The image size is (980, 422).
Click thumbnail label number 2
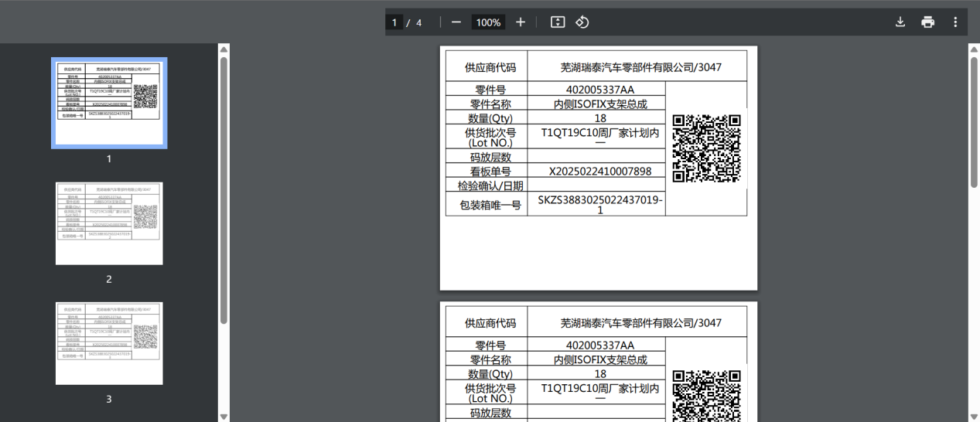tap(109, 279)
